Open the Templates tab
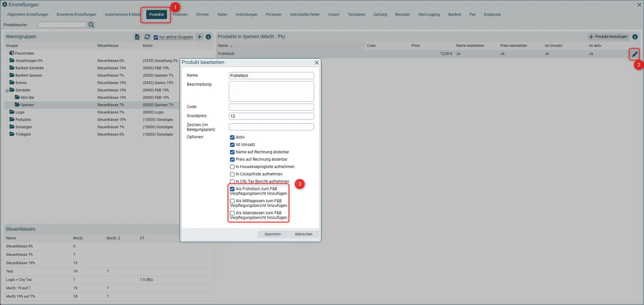Screen dimensions: 644x305 pyautogui.click(x=356, y=14)
